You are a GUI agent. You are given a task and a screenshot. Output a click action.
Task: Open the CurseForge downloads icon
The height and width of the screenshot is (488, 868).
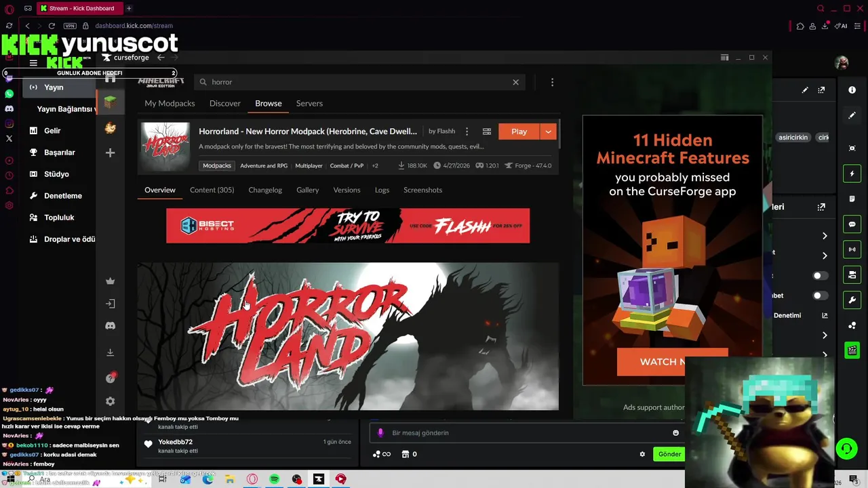110,352
